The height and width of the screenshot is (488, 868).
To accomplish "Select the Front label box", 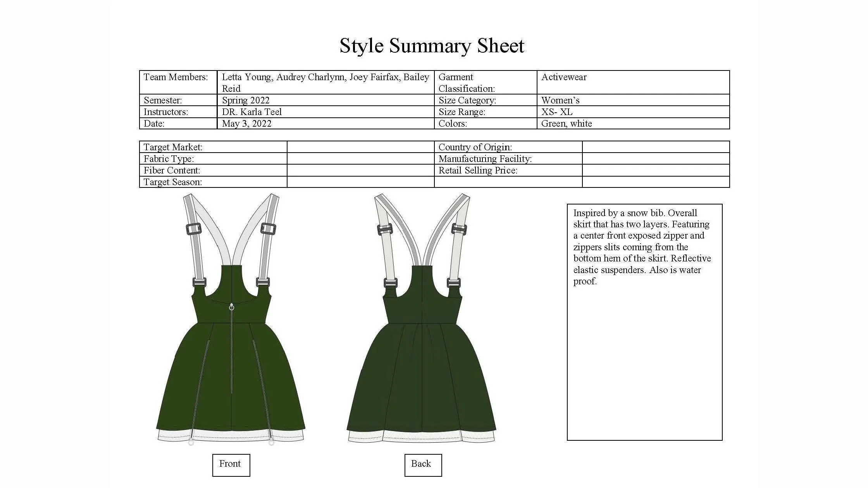I will click(x=231, y=465).
